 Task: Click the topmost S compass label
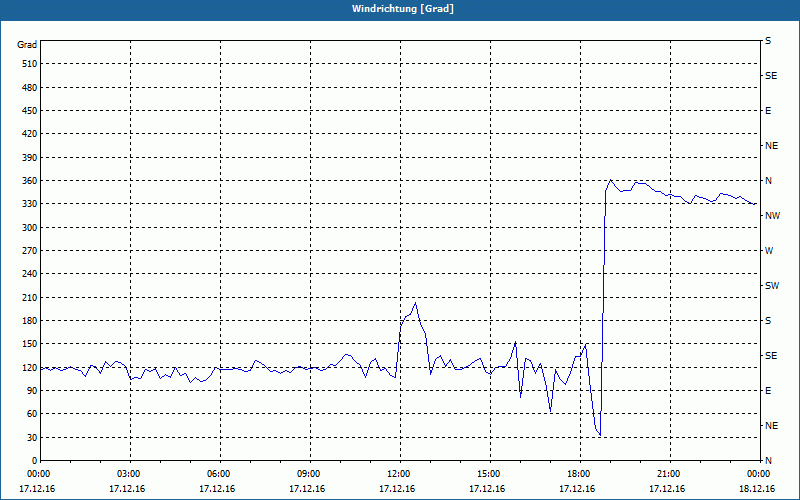coord(768,41)
